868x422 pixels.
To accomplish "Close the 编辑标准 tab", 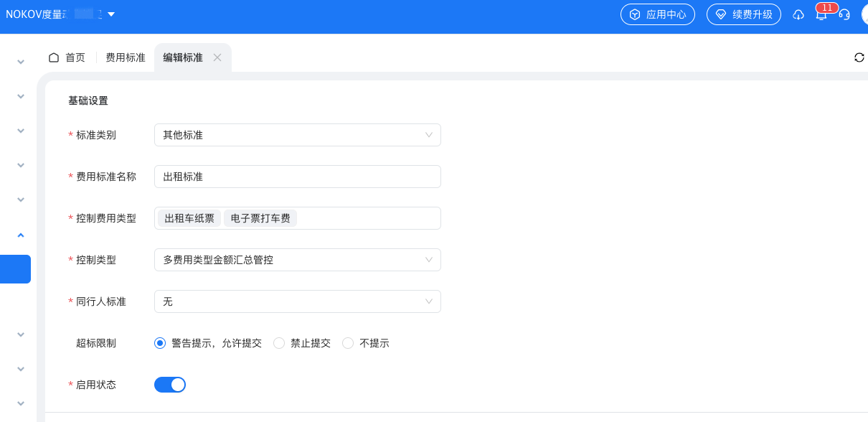I will [x=217, y=57].
